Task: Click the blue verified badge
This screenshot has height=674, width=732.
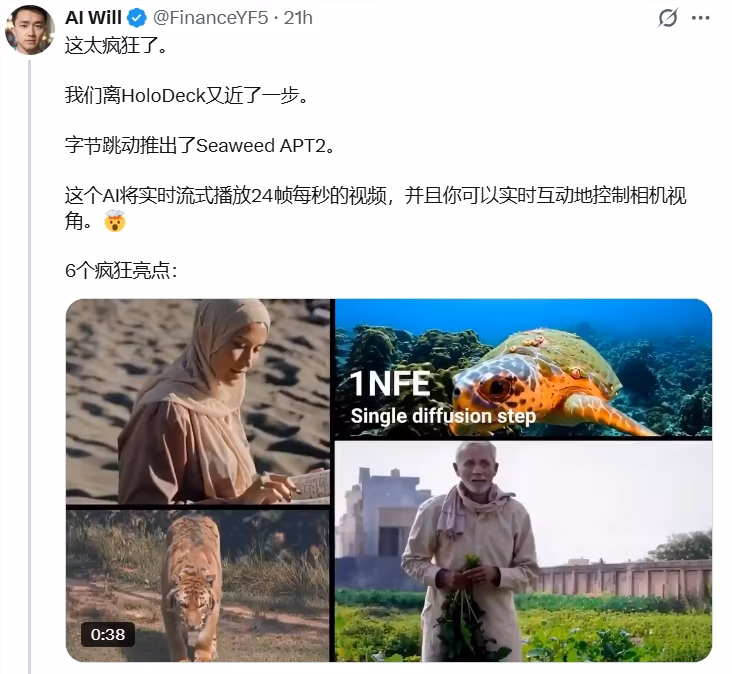Action: [x=137, y=18]
